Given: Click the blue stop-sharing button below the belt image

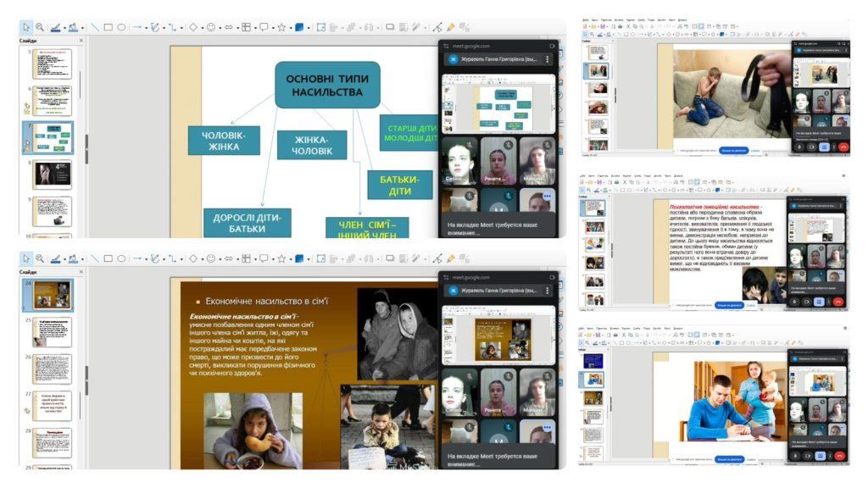Looking at the screenshot, I should pos(732,151).
